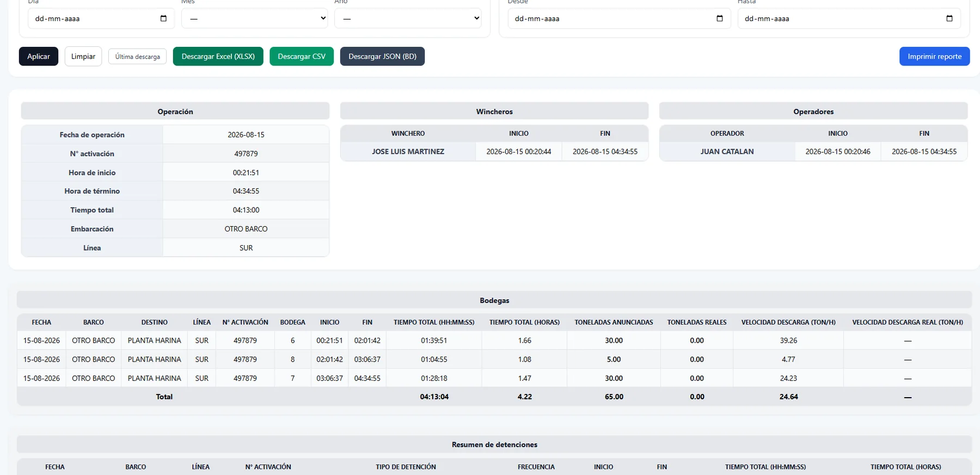Select Tiempo total value 04:13:00
The height and width of the screenshot is (475, 980).
[246, 210]
